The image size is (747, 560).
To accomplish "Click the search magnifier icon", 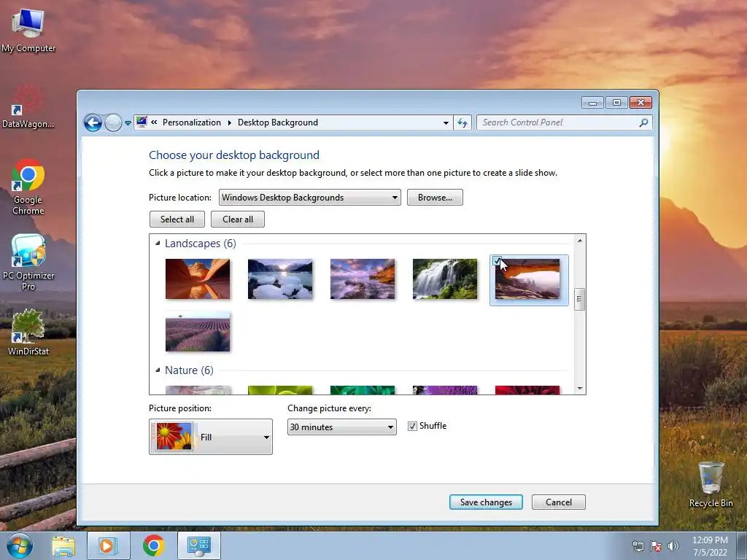I will tap(643, 122).
